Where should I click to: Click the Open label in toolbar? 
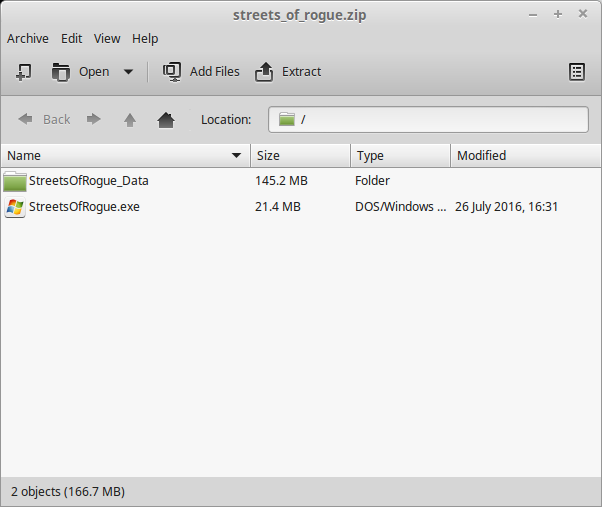click(x=94, y=72)
